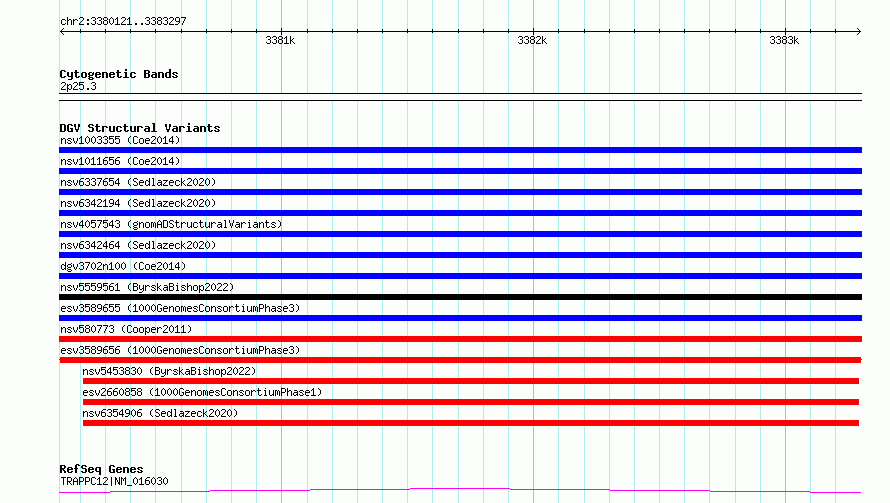The width and height of the screenshot is (890, 503).
Task: Click blue bar under nsv4057543
Action: click(460, 234)
